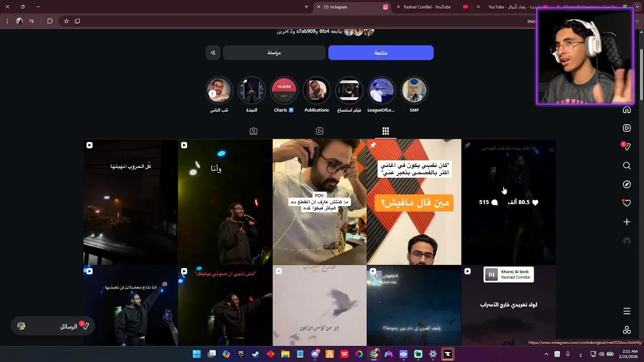The image size is (644, 362).
Task: Open the POV headphones pinned post
Action: (x=319, y=202)
